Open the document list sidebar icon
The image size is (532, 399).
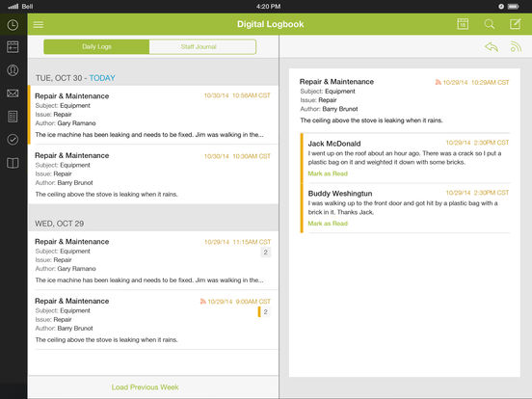pyautogui.click(x=13, y=117)
